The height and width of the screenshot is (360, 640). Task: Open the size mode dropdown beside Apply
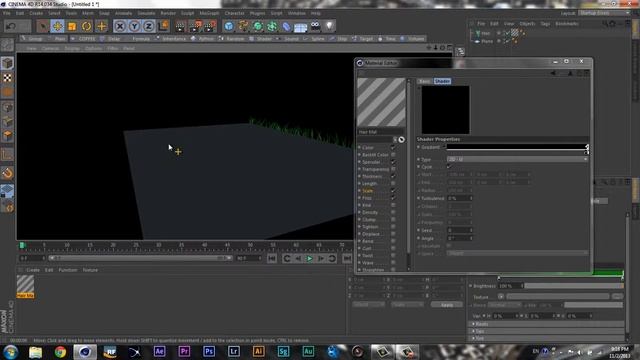pos(406,304)
